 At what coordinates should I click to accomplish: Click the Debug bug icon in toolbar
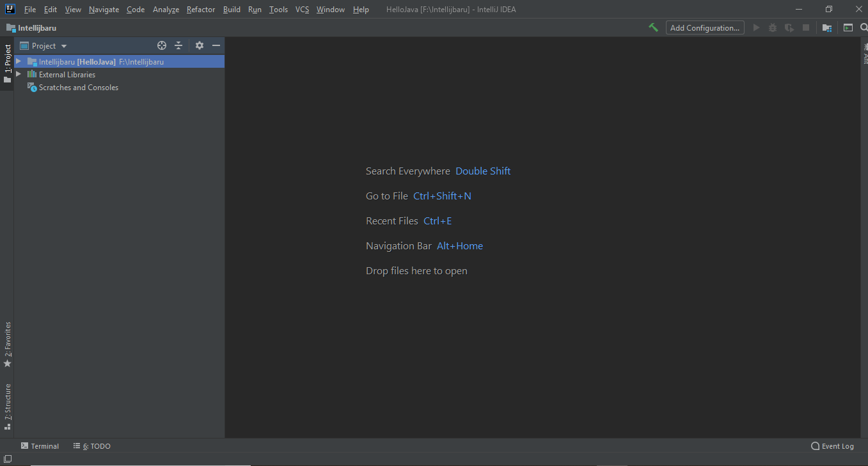click(773, 27)
